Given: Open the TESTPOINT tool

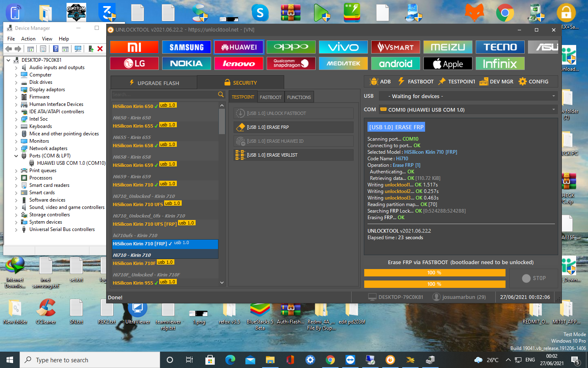Looking at the screenshot, I should (x=457, y=81).
